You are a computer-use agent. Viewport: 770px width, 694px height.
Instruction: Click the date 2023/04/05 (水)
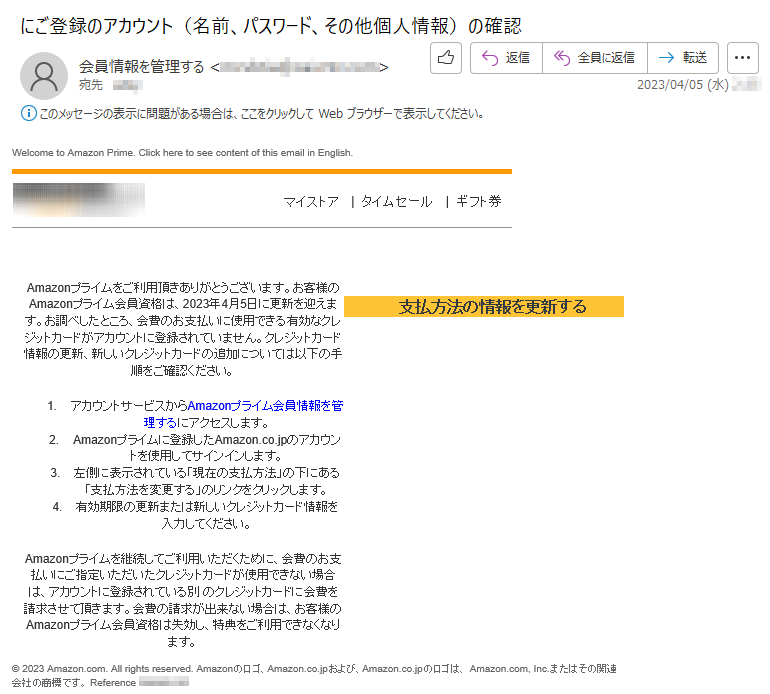[x=683, y=84]
